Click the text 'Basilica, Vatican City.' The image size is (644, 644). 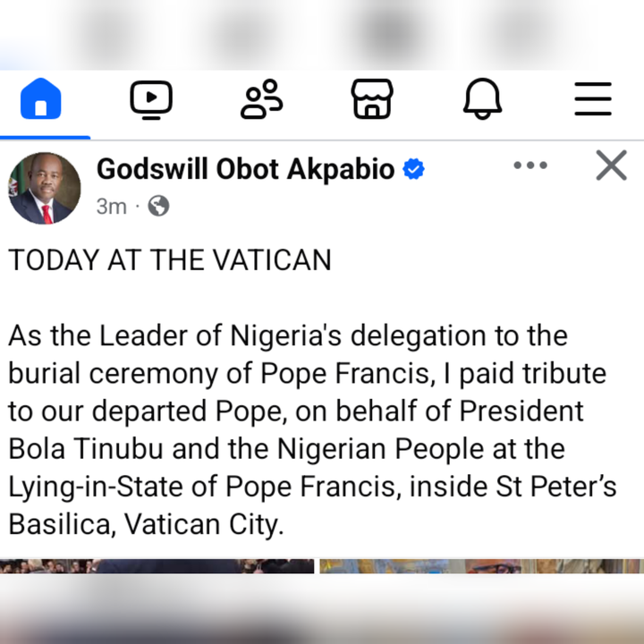(x=146, y=525)
